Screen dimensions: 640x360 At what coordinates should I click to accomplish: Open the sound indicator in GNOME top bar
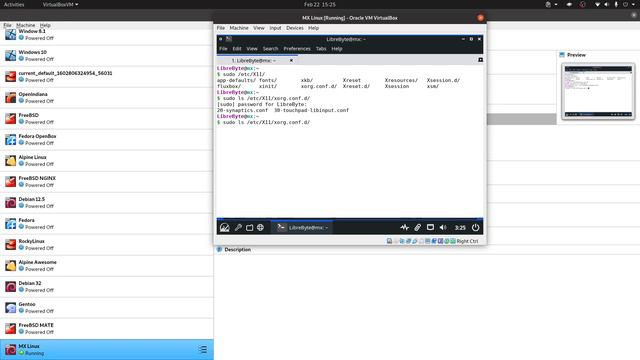point(607,4)
